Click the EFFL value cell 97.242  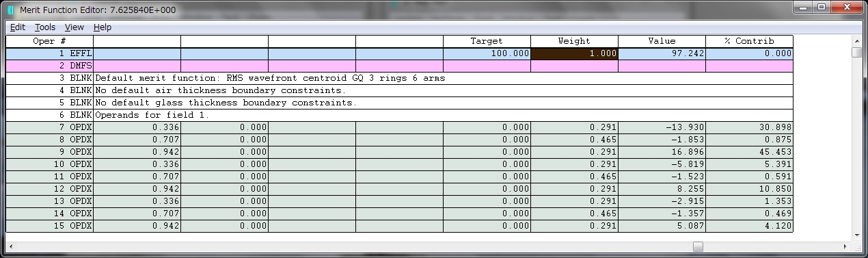[662, 53]
